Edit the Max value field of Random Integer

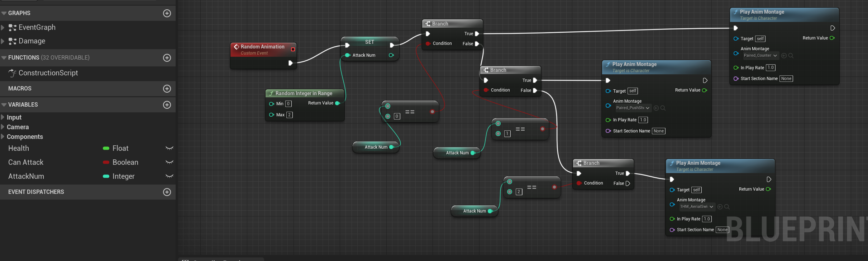point(289,115)
